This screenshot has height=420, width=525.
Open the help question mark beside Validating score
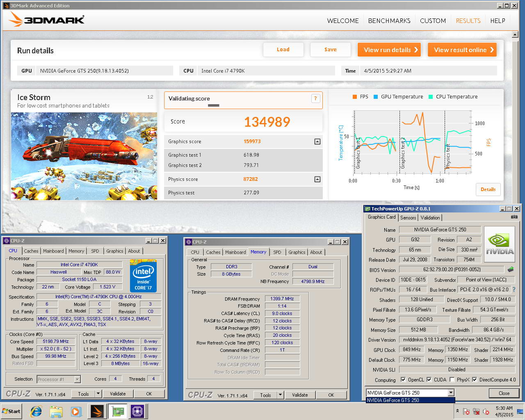pyautogui.click(x=315, y=98)
